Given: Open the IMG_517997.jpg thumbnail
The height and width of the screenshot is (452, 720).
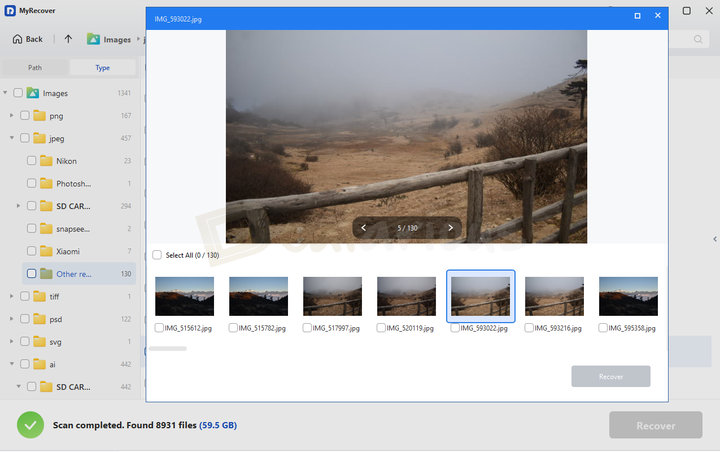Looking at the screenshot, I should tap(332, 296).
